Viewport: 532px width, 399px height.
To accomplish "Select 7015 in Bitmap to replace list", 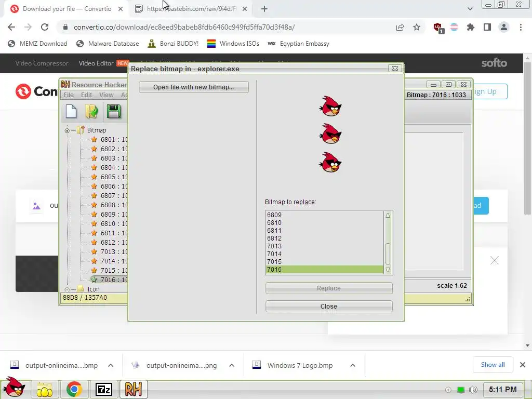I will coord(325,262).
